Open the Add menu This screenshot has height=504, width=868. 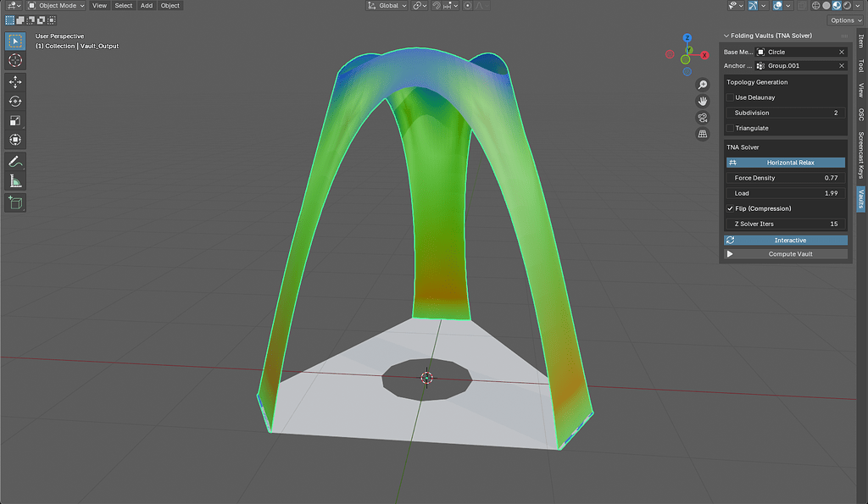point(146,6)
